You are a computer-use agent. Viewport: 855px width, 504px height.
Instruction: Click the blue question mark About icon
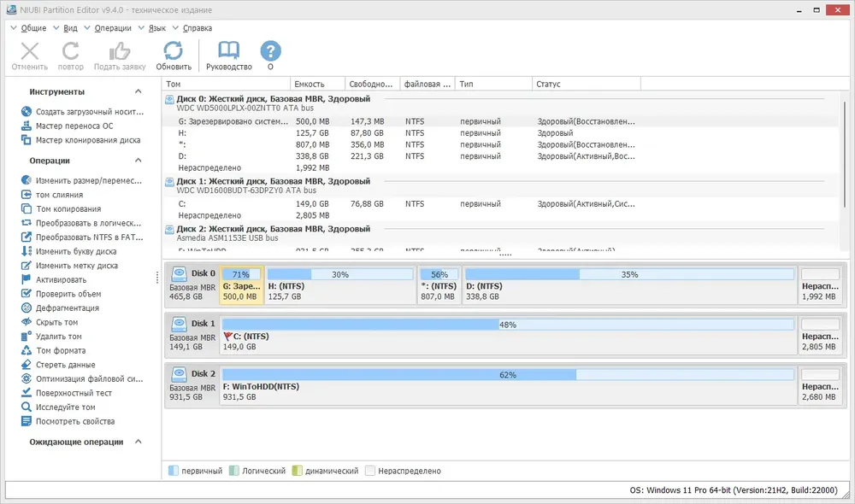[x=270, y=51]
